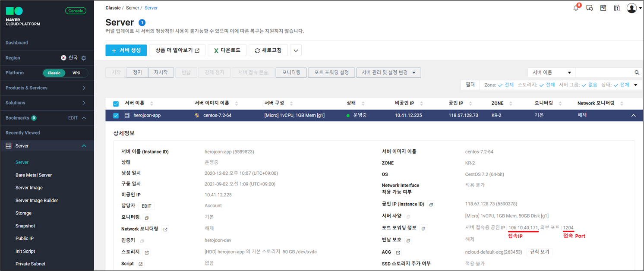Open Server Image Builder in sidebar
Viewport: 644px width, 271px height.
(37, 201)
